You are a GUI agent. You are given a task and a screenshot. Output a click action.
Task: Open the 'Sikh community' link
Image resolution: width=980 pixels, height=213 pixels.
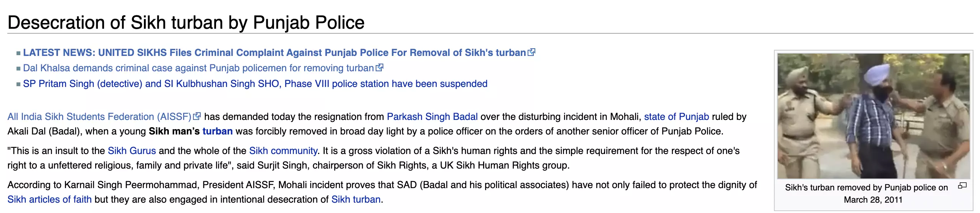coord(283,151)
